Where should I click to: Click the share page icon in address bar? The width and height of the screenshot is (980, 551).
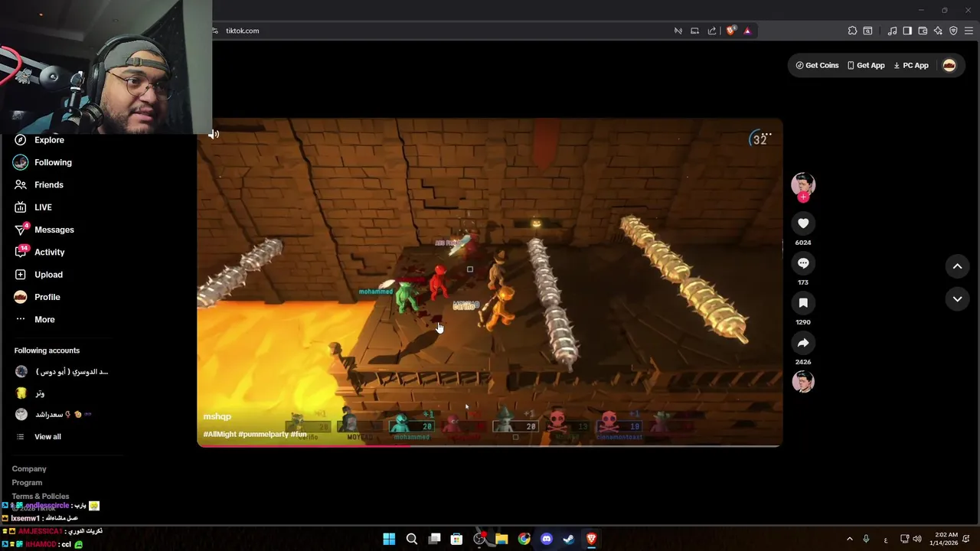[x=712, y=31]
